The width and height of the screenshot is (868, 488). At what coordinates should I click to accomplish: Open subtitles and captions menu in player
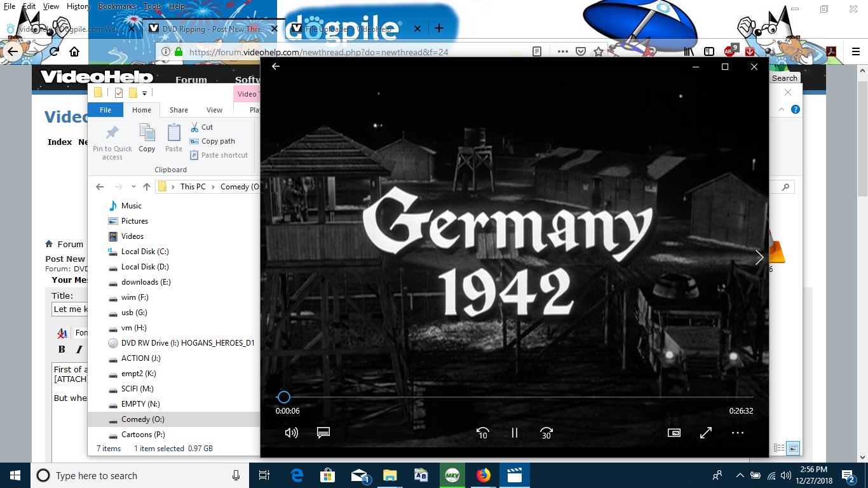coord(323,433)
